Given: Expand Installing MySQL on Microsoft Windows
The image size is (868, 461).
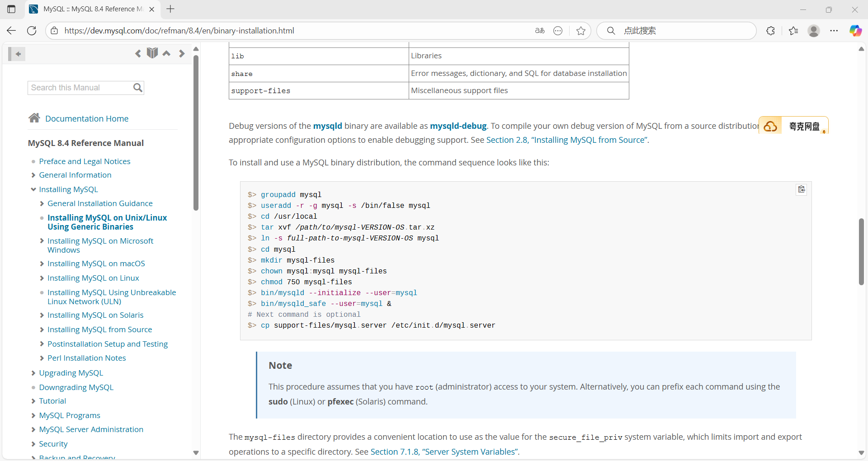Looking at the screenshot, I should (42, 241).
